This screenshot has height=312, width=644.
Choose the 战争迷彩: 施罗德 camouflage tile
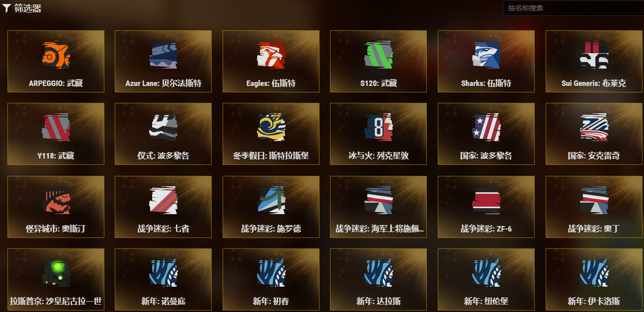pyautogui.click(x=271, y=207)
